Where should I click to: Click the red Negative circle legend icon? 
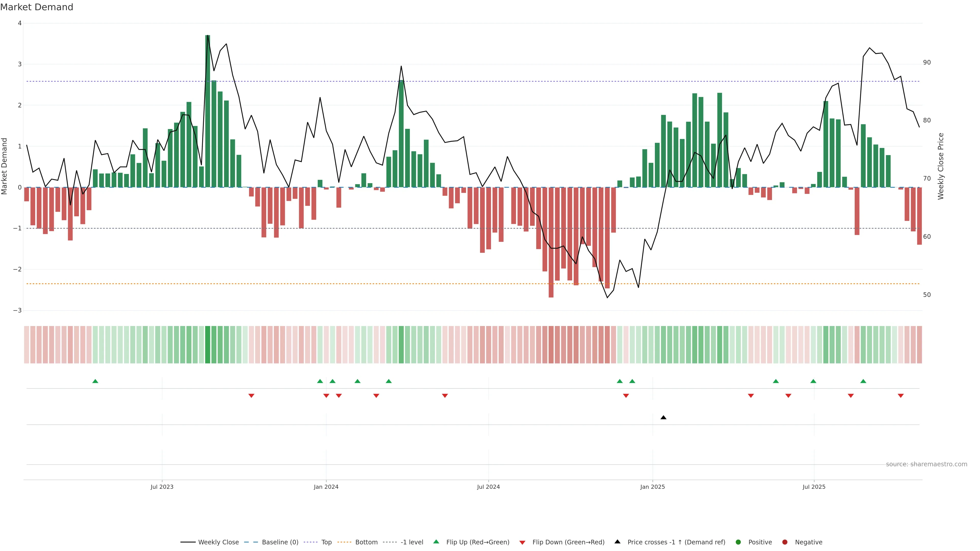(x=785, y=542)
